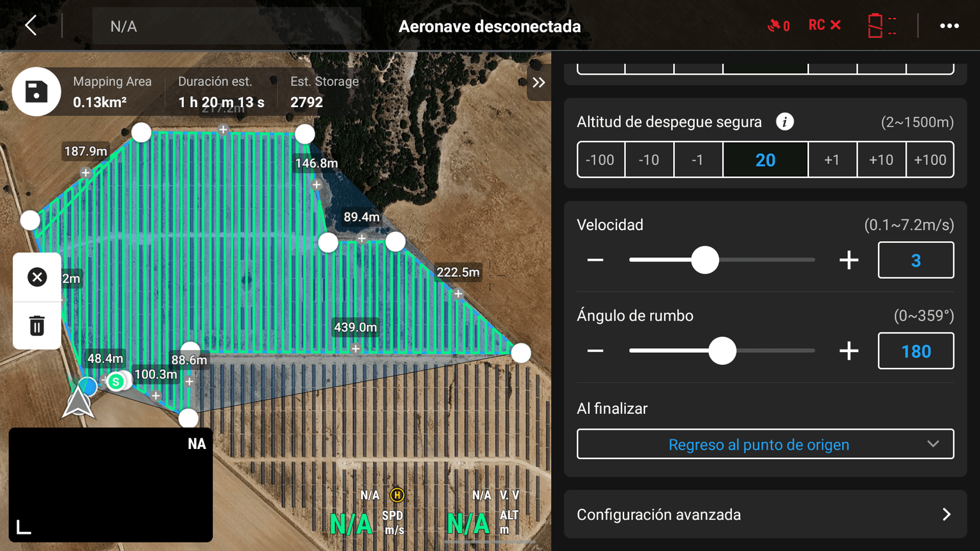Expand the black camera preview corner icon
The height and width of the screenshot is (551, 980).
tap(24, 527)
